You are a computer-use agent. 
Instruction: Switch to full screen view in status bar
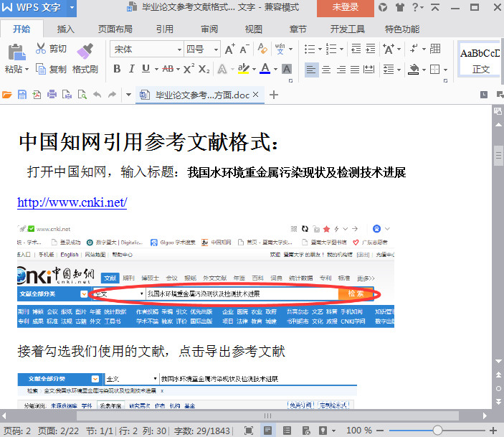click(249, 431)
